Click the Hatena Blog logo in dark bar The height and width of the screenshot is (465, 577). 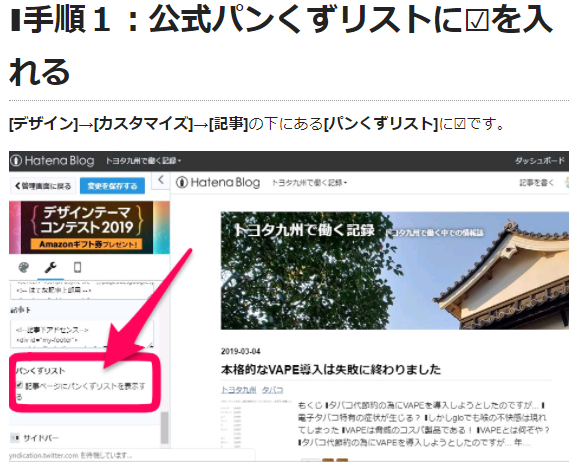click(x=52, y=161)
